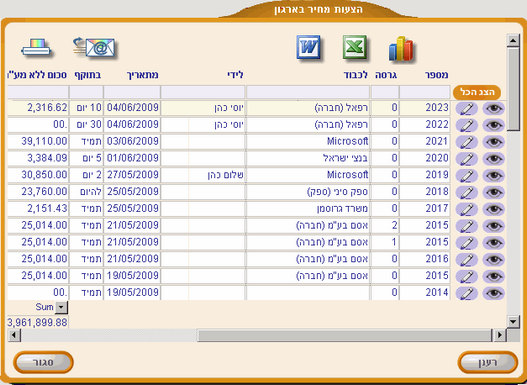
Task: Export to Excel icon
Action: tap(355, 48)
